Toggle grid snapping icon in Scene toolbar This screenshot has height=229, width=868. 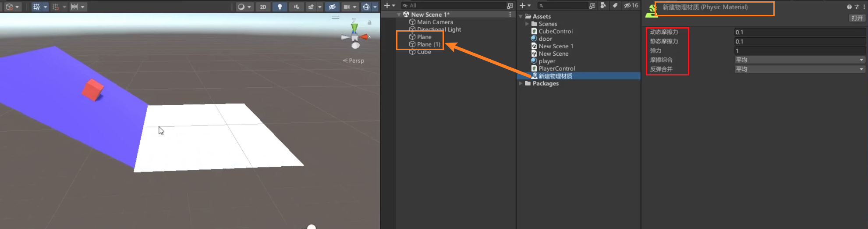pos(36,7)
